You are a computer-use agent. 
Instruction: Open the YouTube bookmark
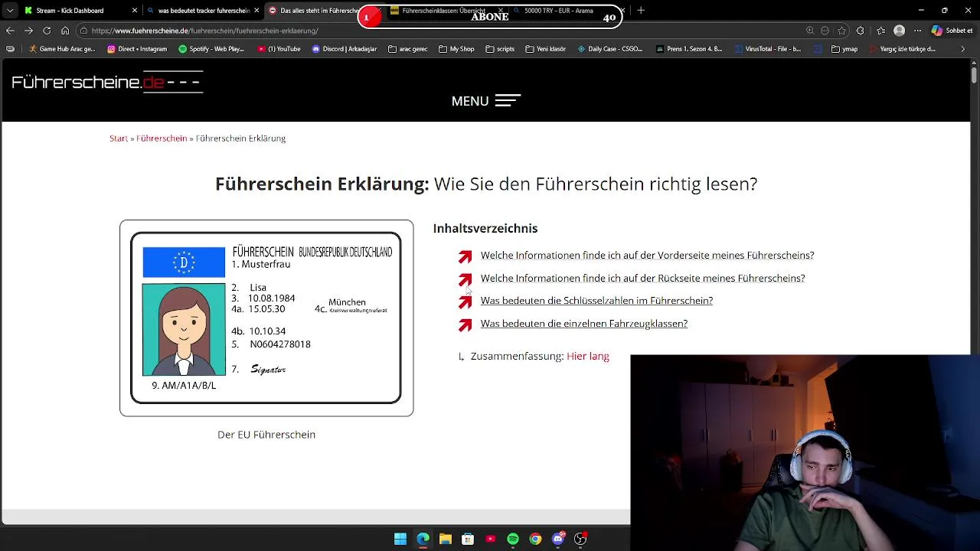279,49
